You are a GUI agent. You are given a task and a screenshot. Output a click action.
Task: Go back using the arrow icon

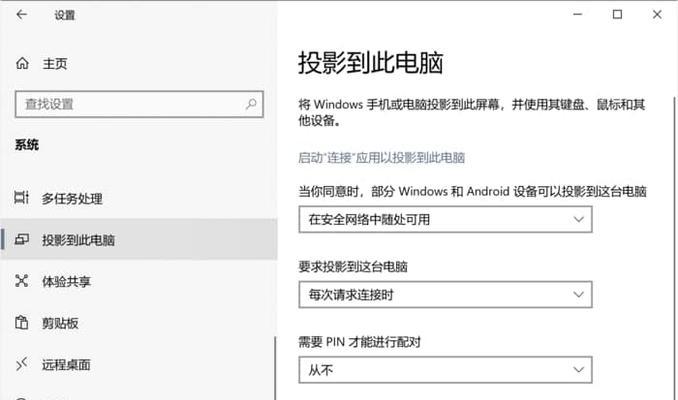[x=22, y=15]
